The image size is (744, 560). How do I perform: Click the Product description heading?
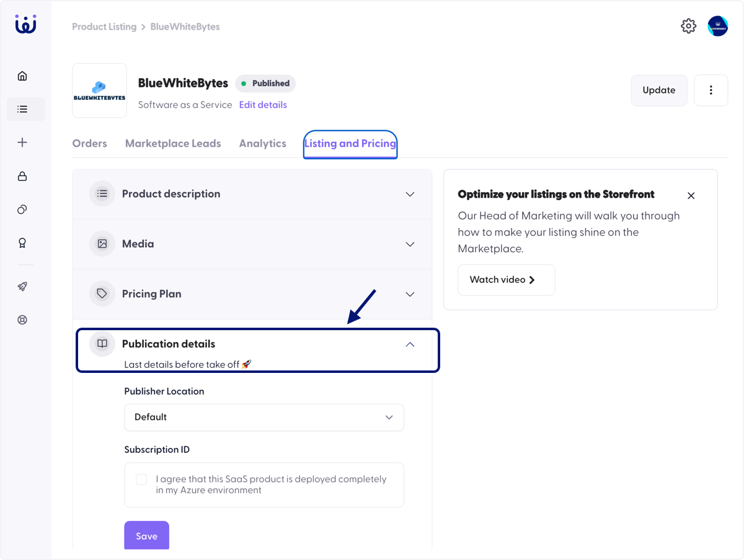point(171,194)
